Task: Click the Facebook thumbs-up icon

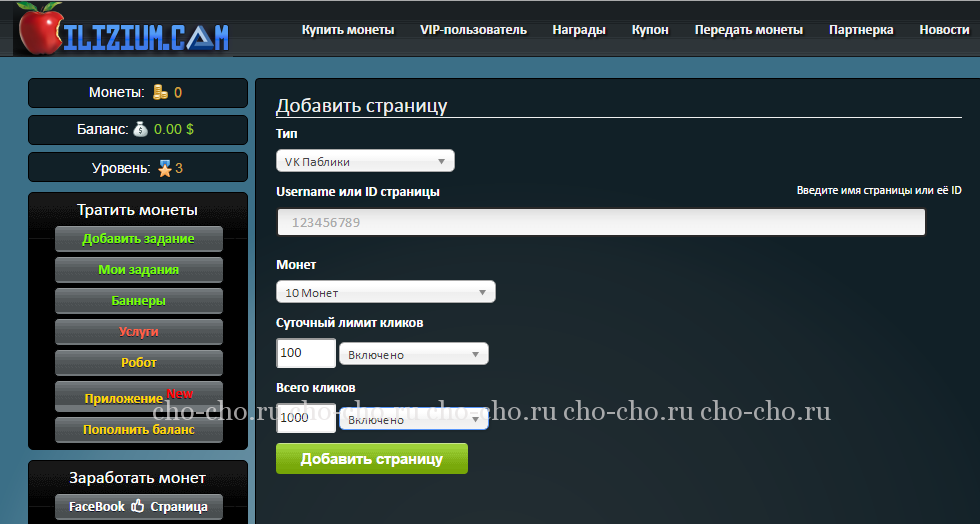Action: pyautogui.click(x=138, y=507)
